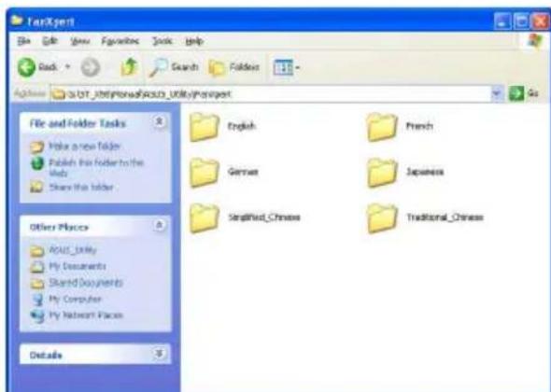Open My Network Places link
This screenshot has height=392, width=551.
86,315
